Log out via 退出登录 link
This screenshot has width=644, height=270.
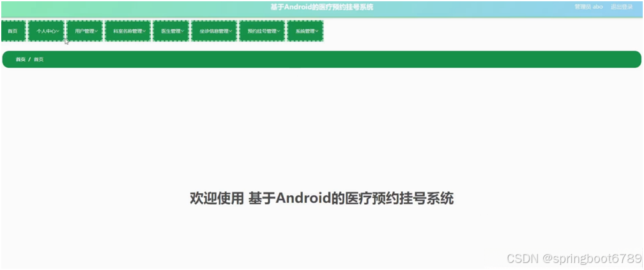(x=622, y=7)
